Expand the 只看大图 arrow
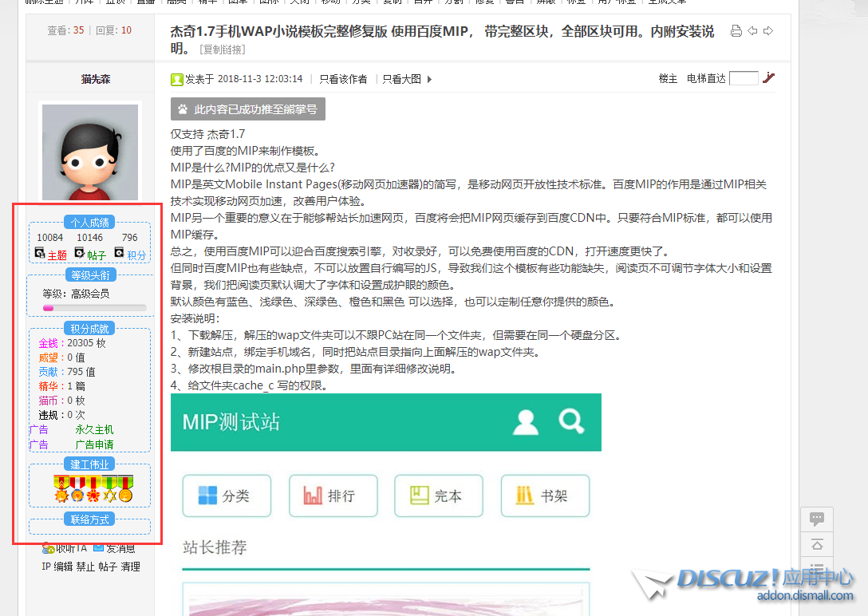The width and height of the screenshot is (868, 616). click(429, 79)
